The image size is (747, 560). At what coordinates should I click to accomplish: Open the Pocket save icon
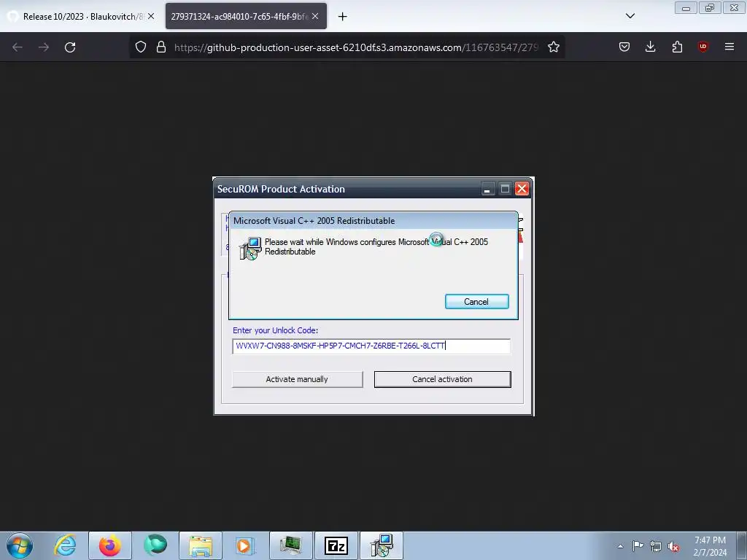624,47
